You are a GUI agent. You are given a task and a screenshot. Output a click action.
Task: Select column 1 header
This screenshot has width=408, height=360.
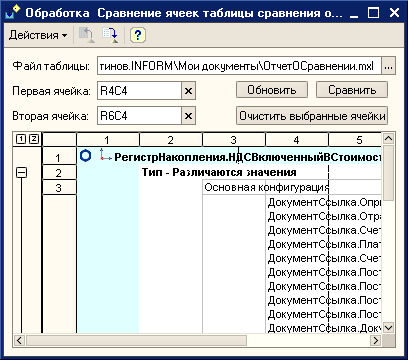pyautogui.click(x=108, y=140)
